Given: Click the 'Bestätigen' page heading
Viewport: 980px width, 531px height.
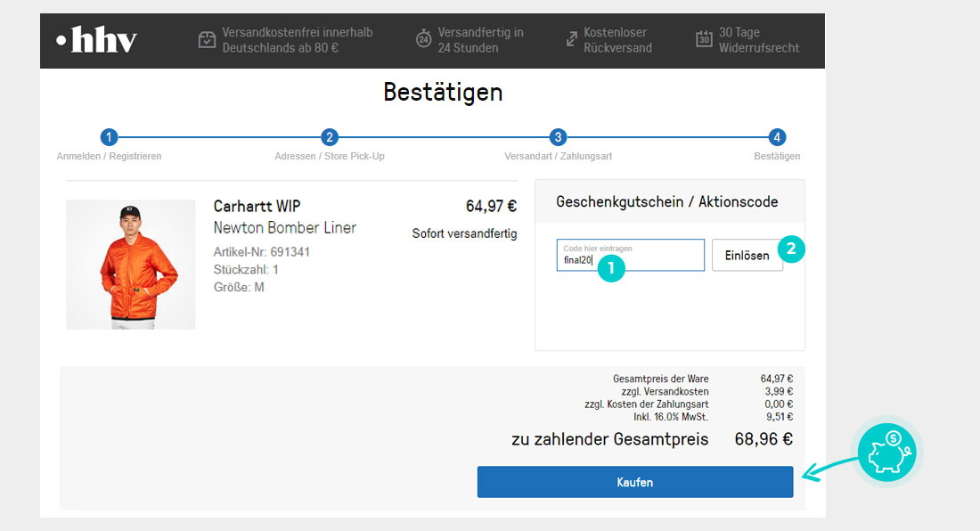Looking at the screenshot, I should click(x=443, y=93).
